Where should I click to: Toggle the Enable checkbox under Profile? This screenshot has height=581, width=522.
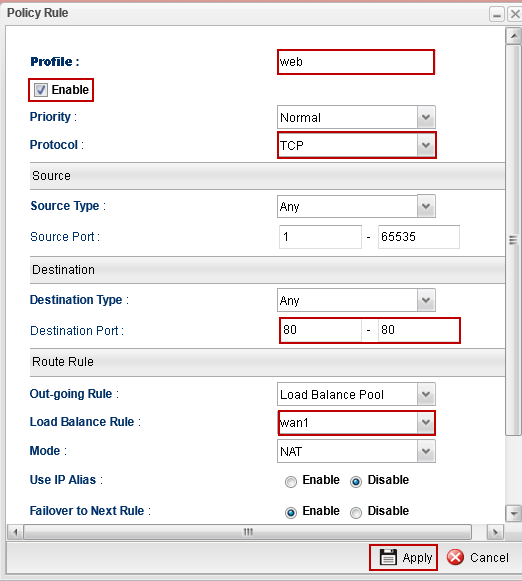coord(41,90)
